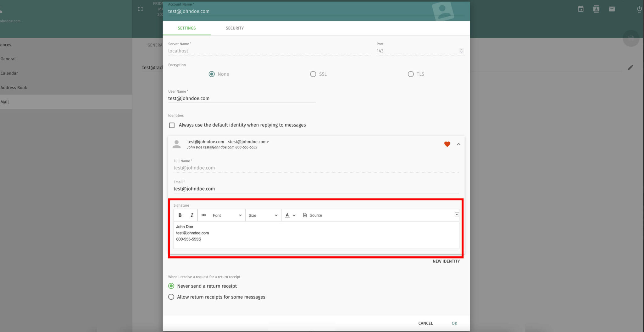Click the CANCEL button

click(425, 323)
